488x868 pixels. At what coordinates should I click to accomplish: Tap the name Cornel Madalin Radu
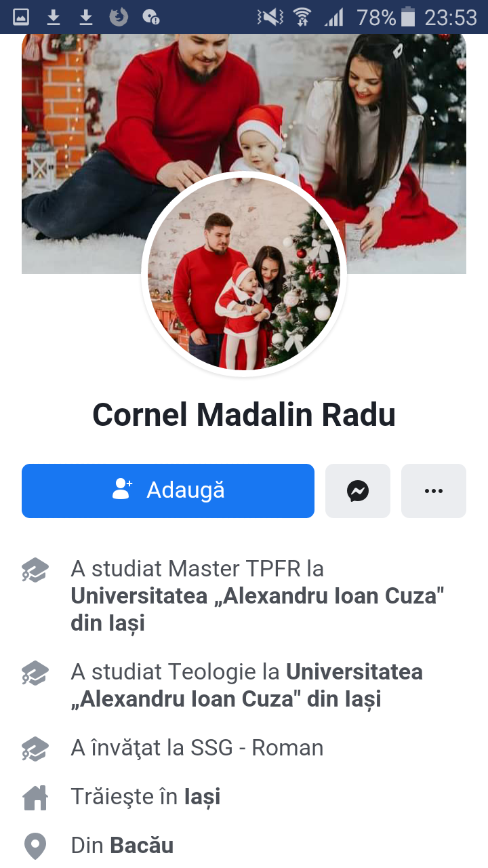point(244,415)
